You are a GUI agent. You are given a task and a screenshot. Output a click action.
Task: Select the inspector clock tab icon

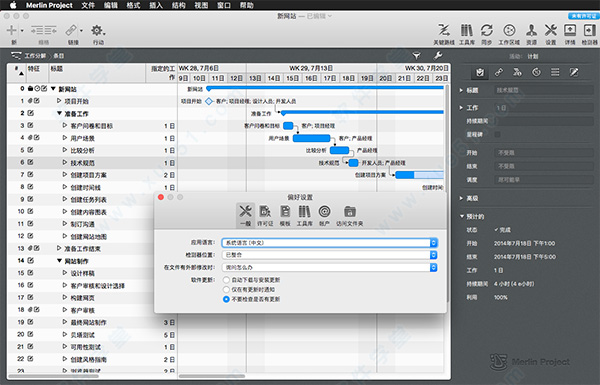536,72
